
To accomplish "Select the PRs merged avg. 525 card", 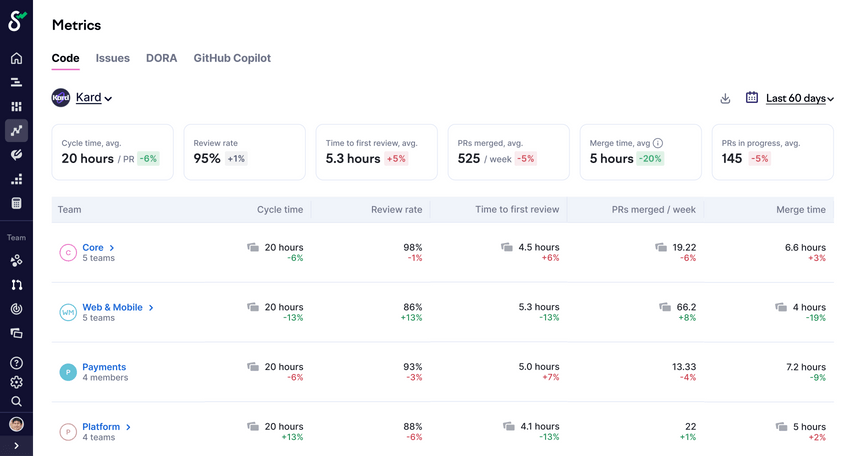I will [x=509, y=152].
